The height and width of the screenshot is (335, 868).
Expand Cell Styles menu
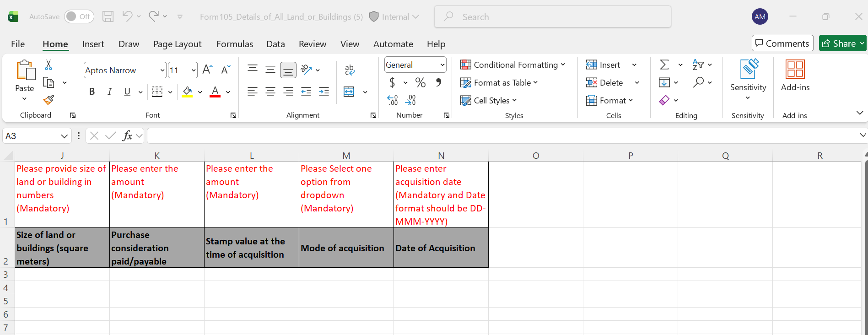pos(489,100)
